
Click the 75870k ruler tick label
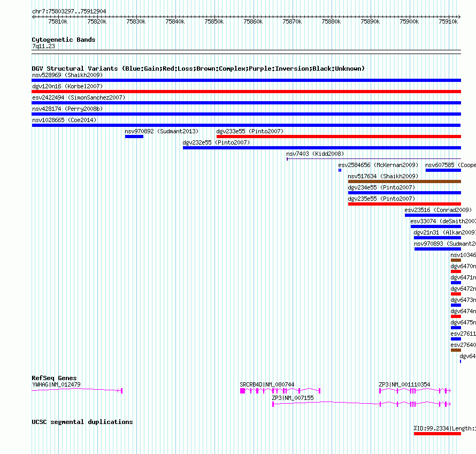tap(292, 21)
